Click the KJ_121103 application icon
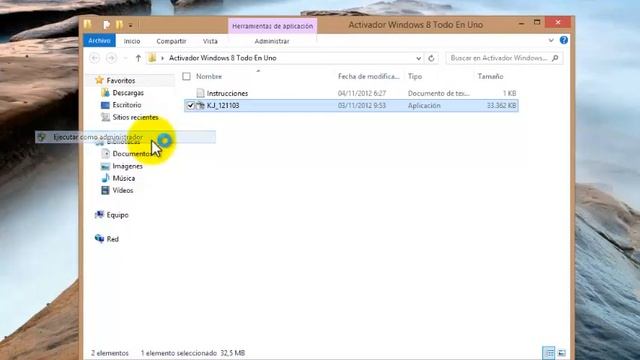The image size is (640, 360). click(200, 105)
